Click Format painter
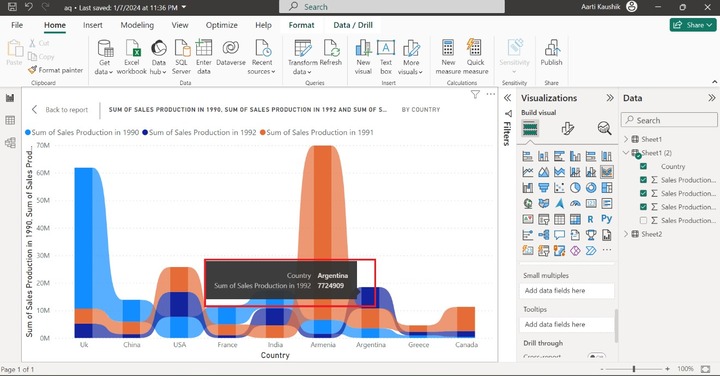Image resolution: width=720 pixels, height=376 pixels. pos(56,70)
